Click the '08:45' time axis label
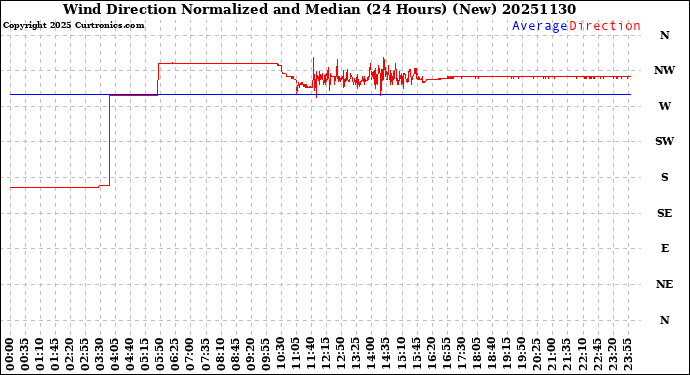This screenshot has width=690, height=375. tap(235, 355)
